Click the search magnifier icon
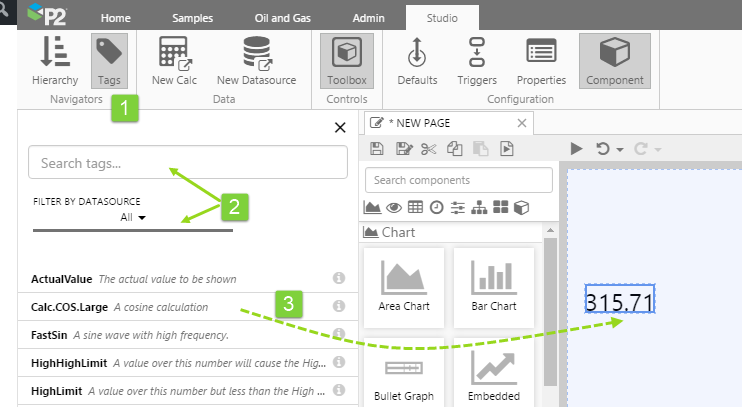This screenshot has height=407, width=742. tap(4, 9)
